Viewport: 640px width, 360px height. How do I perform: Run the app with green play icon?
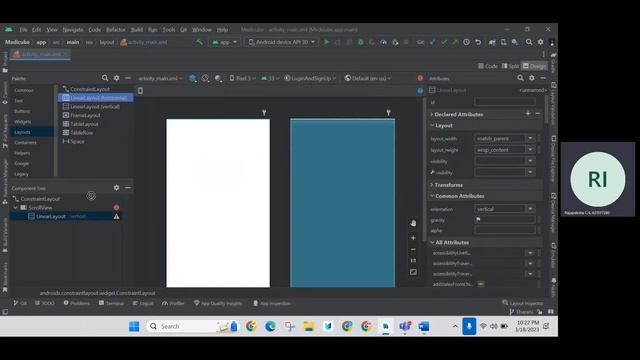click(327, 42)
